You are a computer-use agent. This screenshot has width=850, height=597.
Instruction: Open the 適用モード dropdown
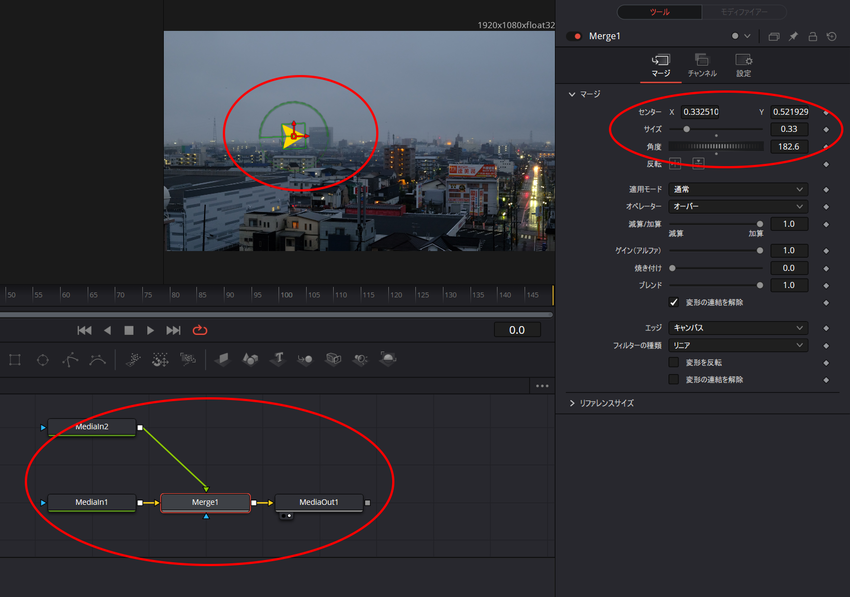tap(738, 189)
